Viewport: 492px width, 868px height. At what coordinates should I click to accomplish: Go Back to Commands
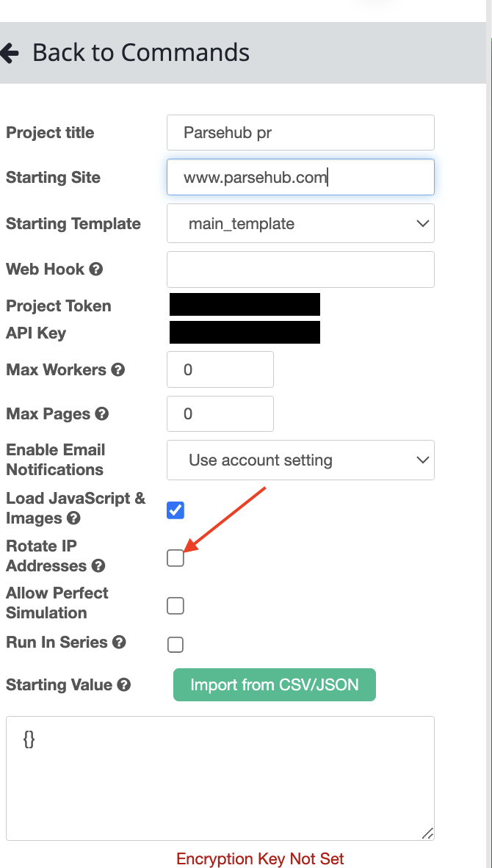pos(140,53)
